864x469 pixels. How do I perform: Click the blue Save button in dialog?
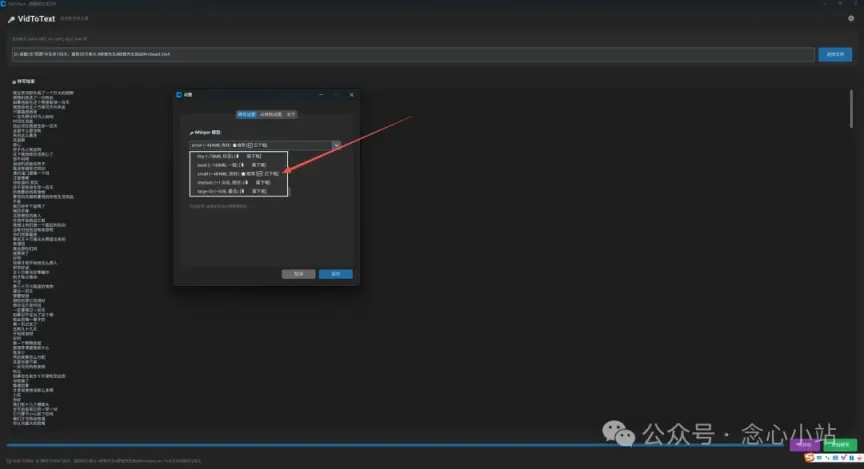pyautogui.click(x=336, y=273)
